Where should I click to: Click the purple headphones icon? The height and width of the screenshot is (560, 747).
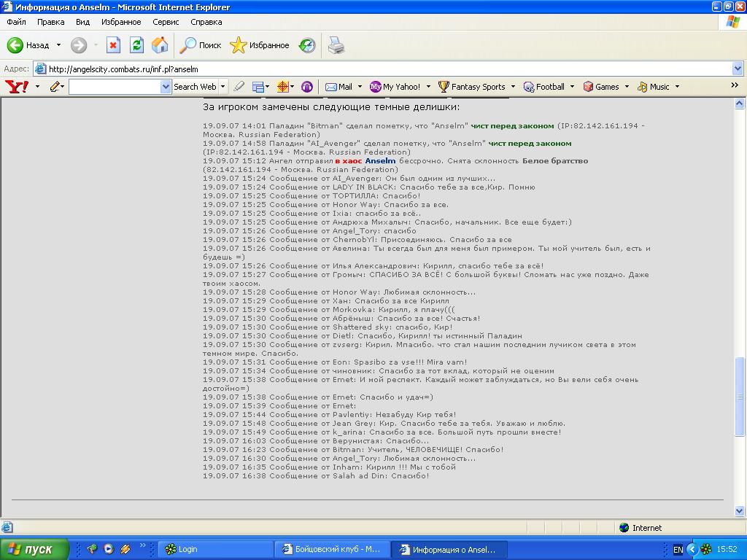307,87
